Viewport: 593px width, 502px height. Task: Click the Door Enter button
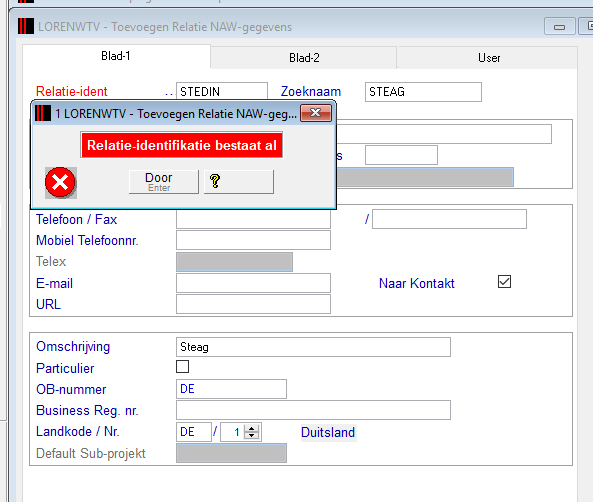point(164,182)
